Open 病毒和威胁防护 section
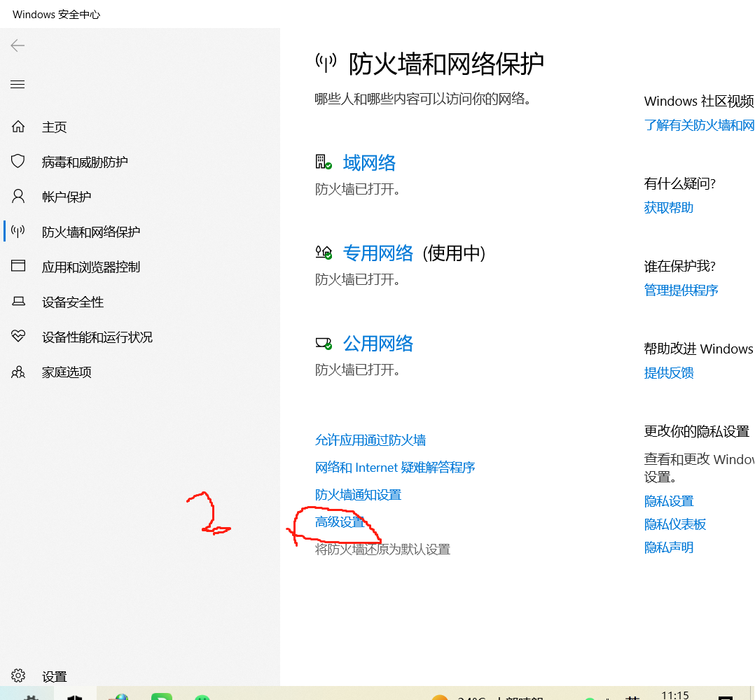 click(x=85, y=162)
